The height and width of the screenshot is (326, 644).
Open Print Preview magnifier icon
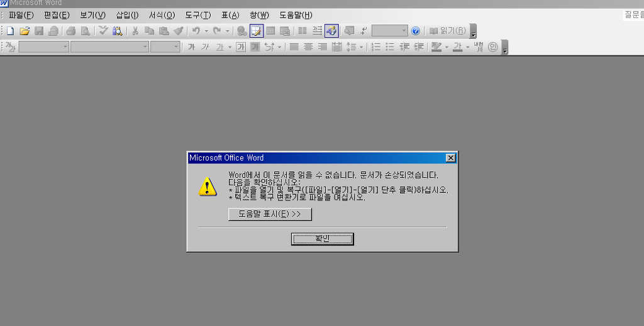86,31
